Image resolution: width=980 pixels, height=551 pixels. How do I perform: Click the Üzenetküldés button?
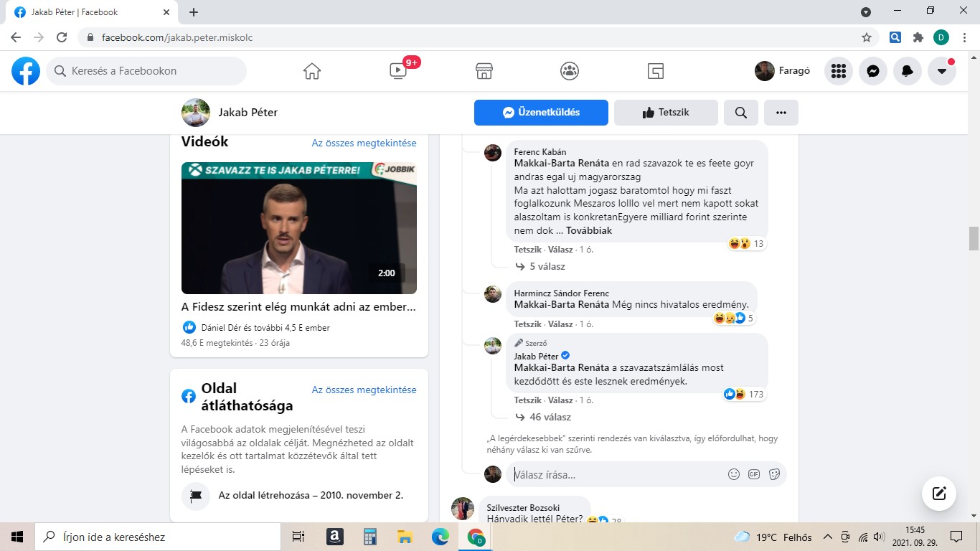[x=541, y=113]
